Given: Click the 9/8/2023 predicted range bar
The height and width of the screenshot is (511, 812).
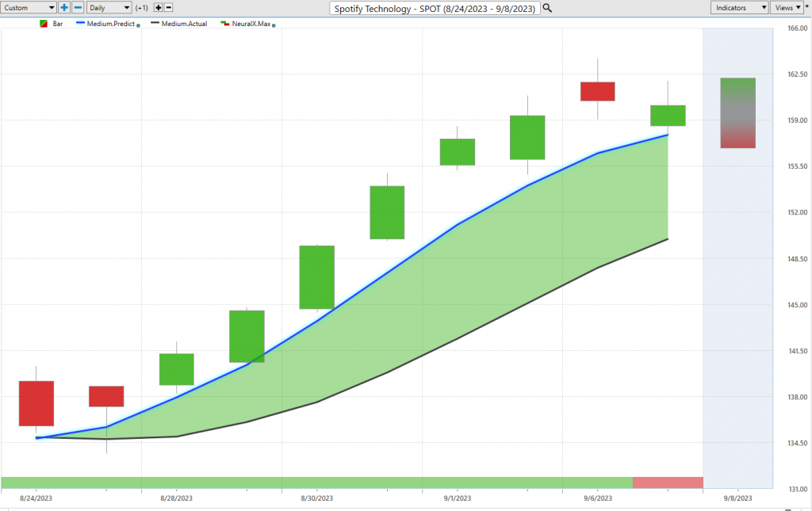Looking at the screenshot, I should [738, 113].
